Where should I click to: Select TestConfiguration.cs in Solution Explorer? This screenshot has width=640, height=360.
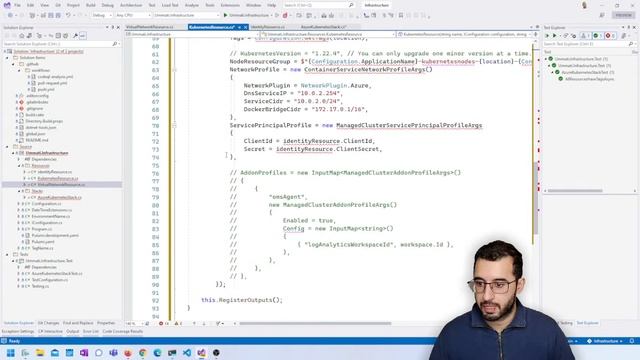50,280
